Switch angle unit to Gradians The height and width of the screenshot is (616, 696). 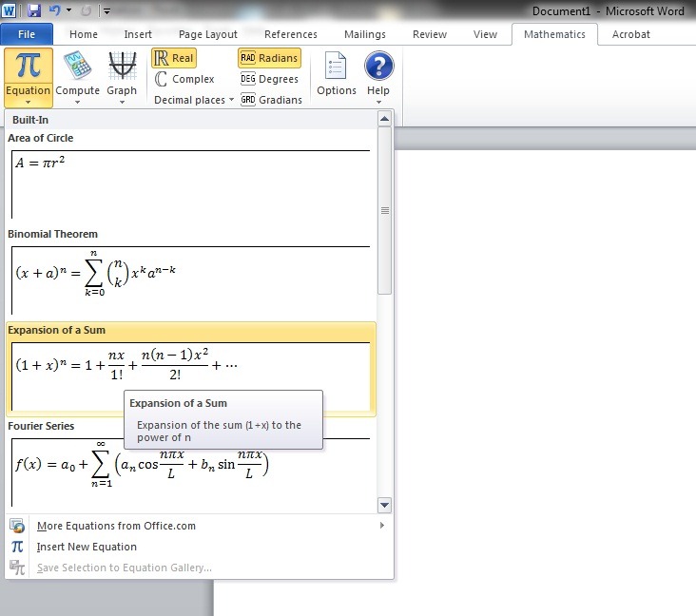tap(271, 100)
